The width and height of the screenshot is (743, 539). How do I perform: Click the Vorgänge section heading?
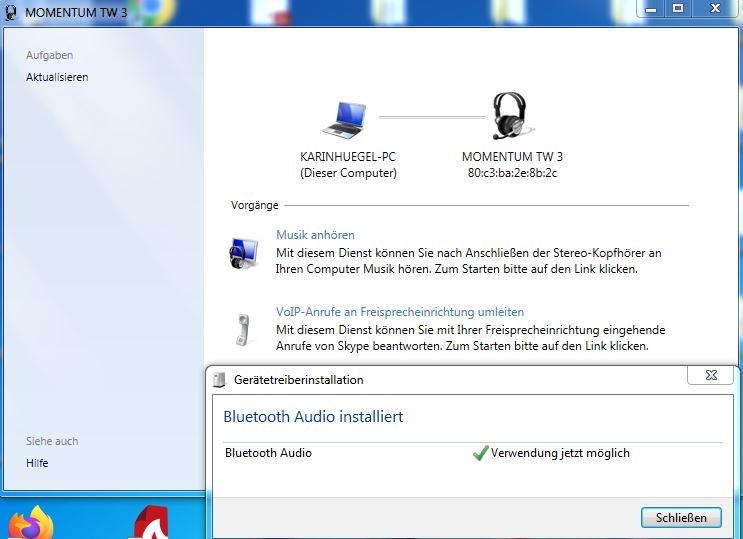(254, 205)
